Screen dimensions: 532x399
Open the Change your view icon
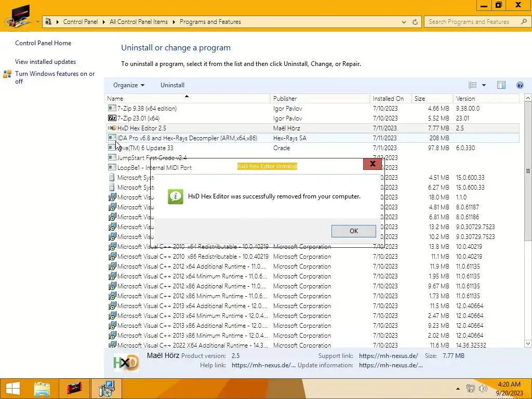tap(472, 85)
